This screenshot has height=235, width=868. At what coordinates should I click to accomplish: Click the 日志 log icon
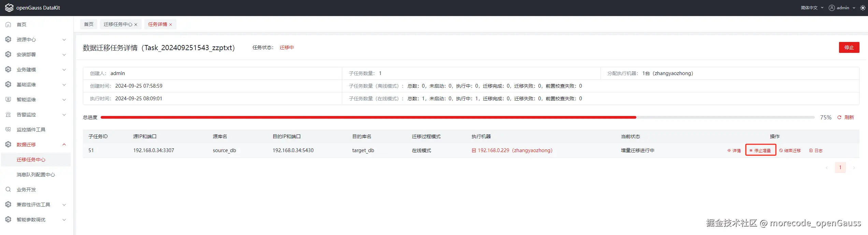pos(811,150)
